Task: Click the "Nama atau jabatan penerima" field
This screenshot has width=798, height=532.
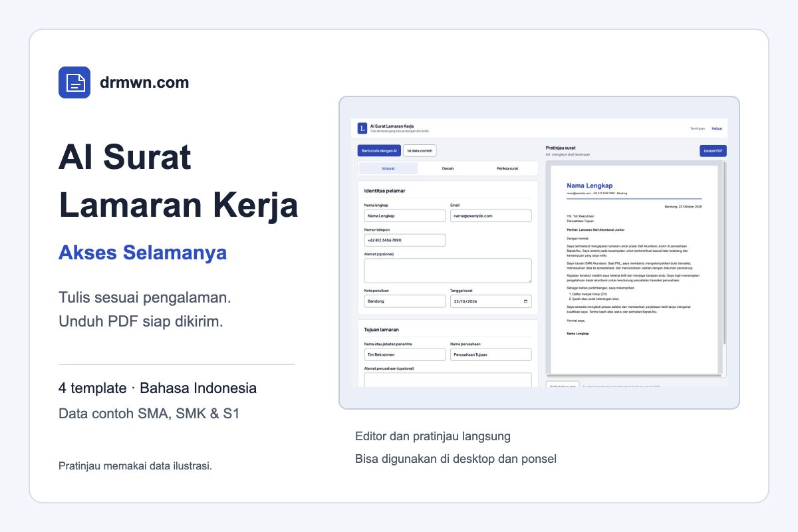Action: [405, 355]
